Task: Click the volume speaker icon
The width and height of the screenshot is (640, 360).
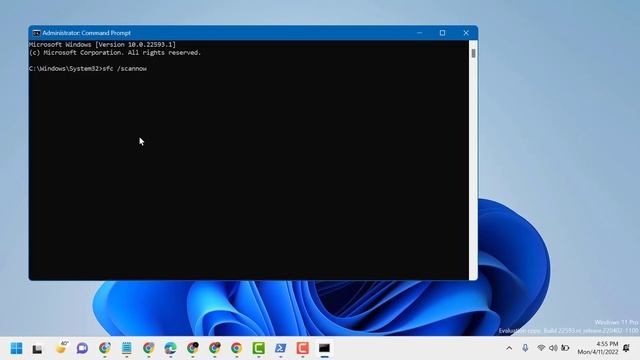Action: 553,348
